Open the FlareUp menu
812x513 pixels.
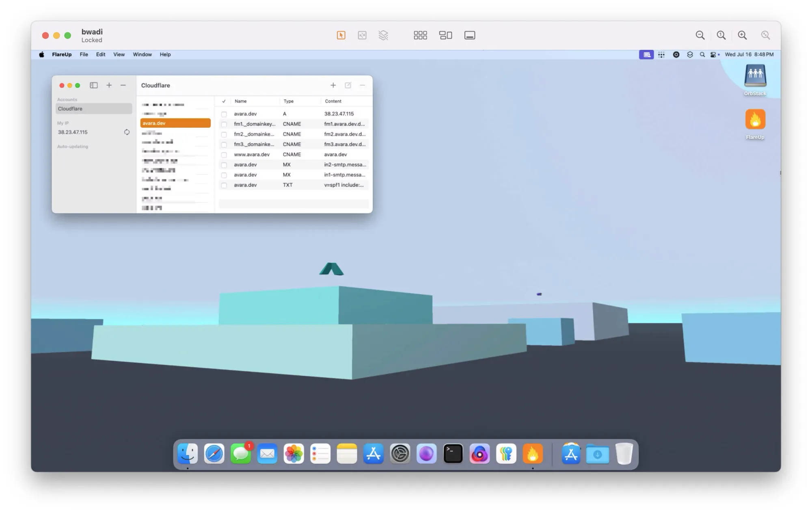click(62, 54)
